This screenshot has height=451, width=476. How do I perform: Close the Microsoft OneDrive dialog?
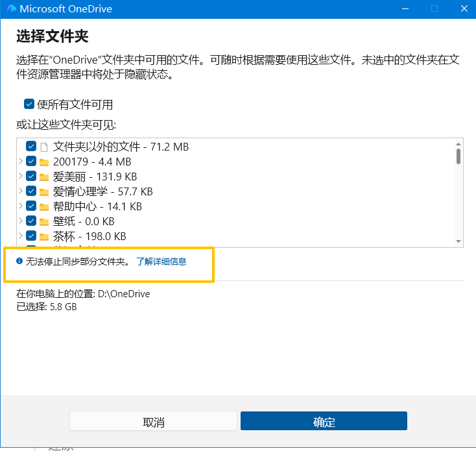(x=464, y=9)
